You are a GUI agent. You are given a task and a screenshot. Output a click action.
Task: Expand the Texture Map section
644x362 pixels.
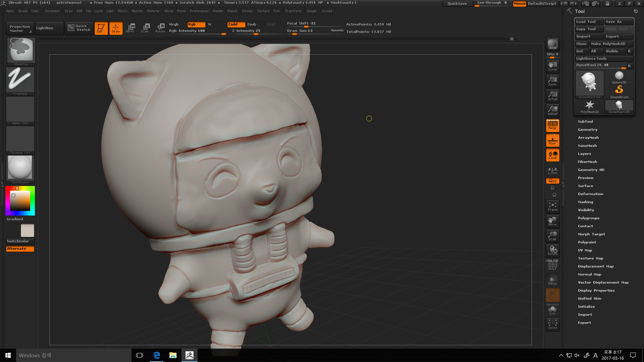tap(590, 258)
